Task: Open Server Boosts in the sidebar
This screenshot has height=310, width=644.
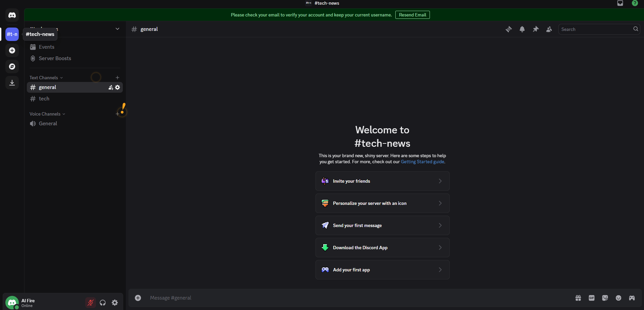Action: [75, 58]
